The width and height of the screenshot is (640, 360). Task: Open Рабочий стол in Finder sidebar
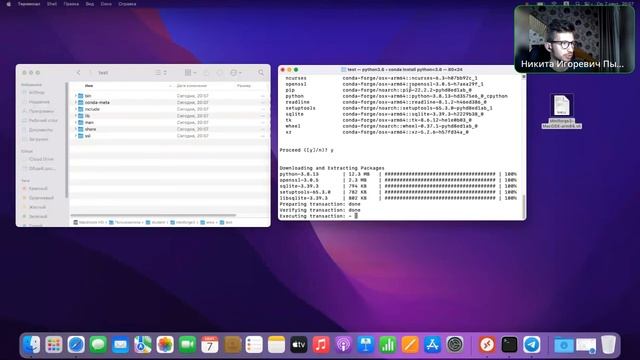[42, 121]
